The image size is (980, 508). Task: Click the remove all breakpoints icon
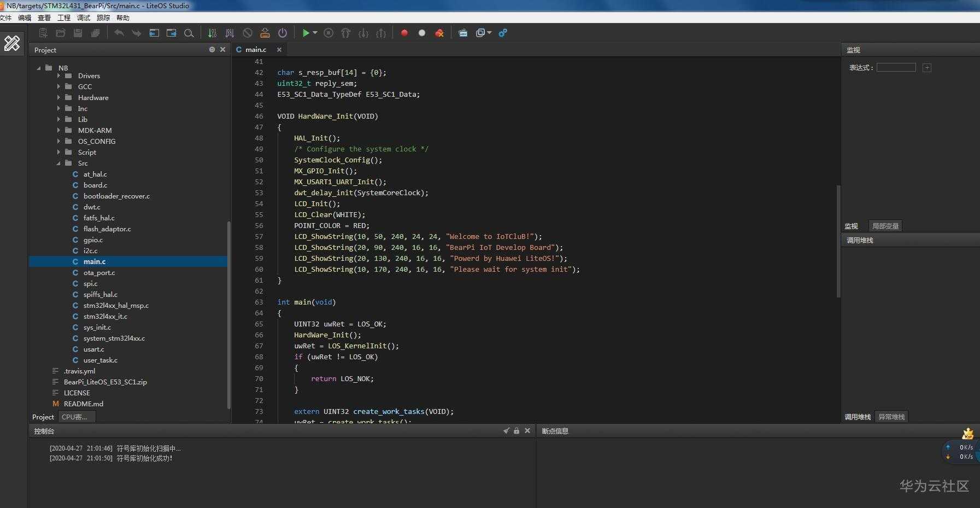439,33
